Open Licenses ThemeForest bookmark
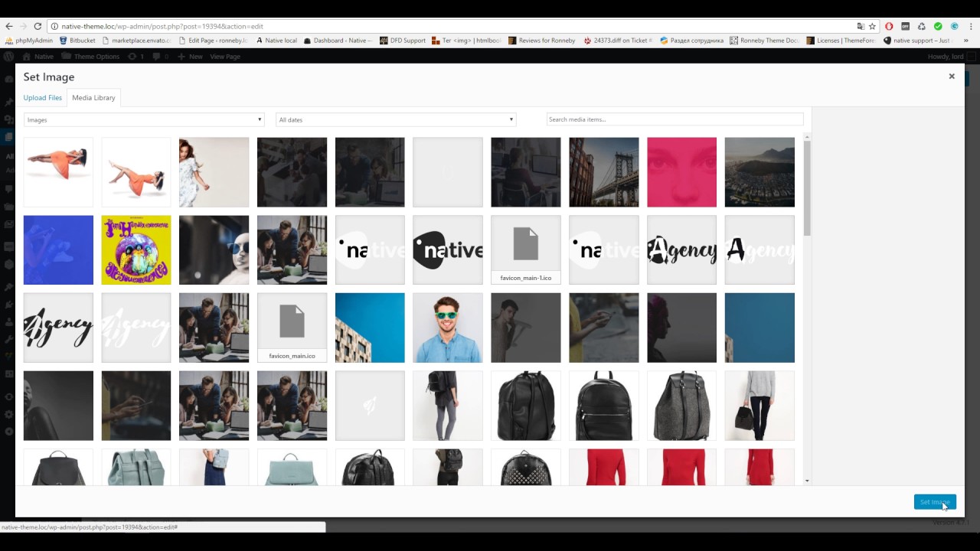The image size is (980, 551). click(841, 41)
